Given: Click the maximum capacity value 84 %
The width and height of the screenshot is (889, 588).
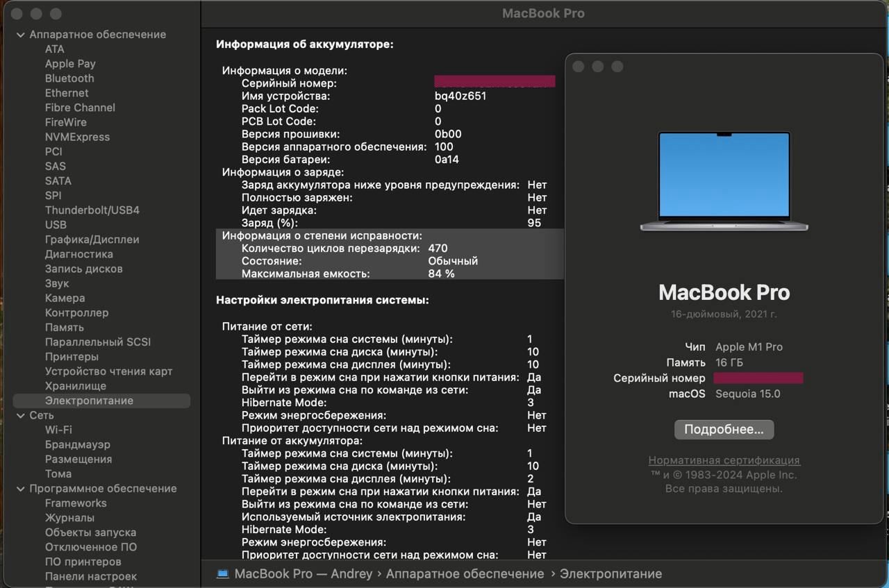Looking at the screenshot, I should click(x=441, y=274).
